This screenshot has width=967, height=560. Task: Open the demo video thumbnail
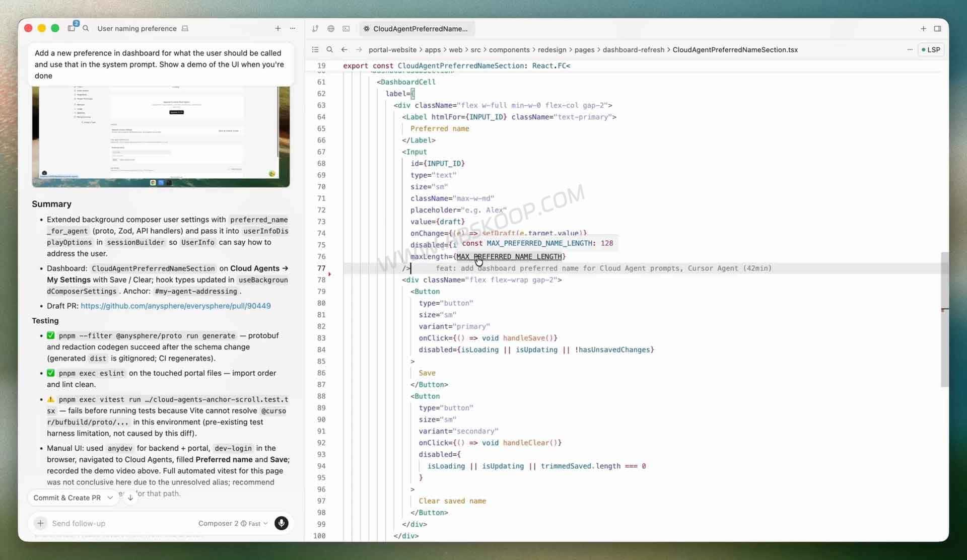click(161, 136)
